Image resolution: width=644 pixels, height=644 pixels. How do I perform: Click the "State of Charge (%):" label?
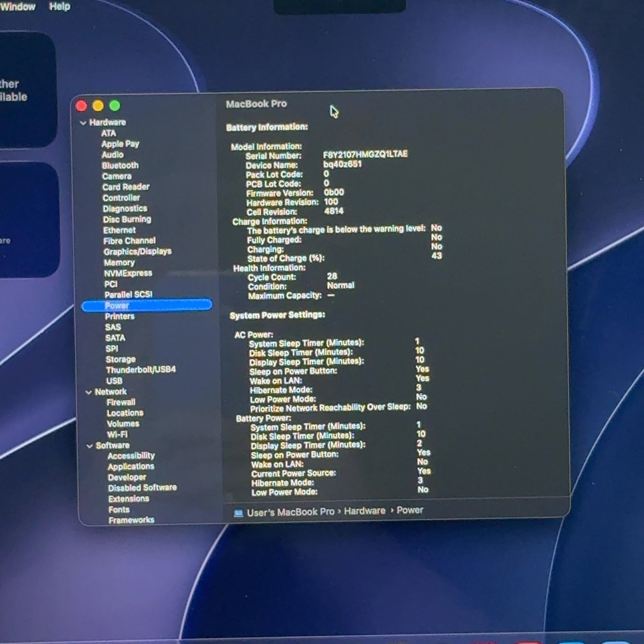pyautogui.click(x=286, y=258)
